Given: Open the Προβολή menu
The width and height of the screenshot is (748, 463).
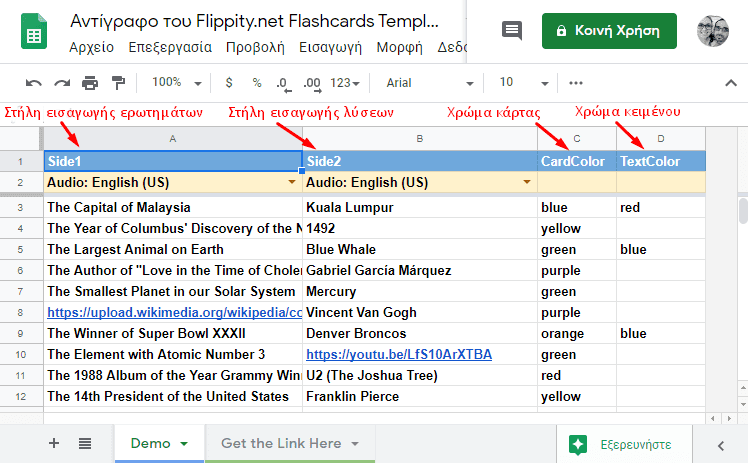Looking at the screenshot, I should pyautogui.click(x=255, y=48).
